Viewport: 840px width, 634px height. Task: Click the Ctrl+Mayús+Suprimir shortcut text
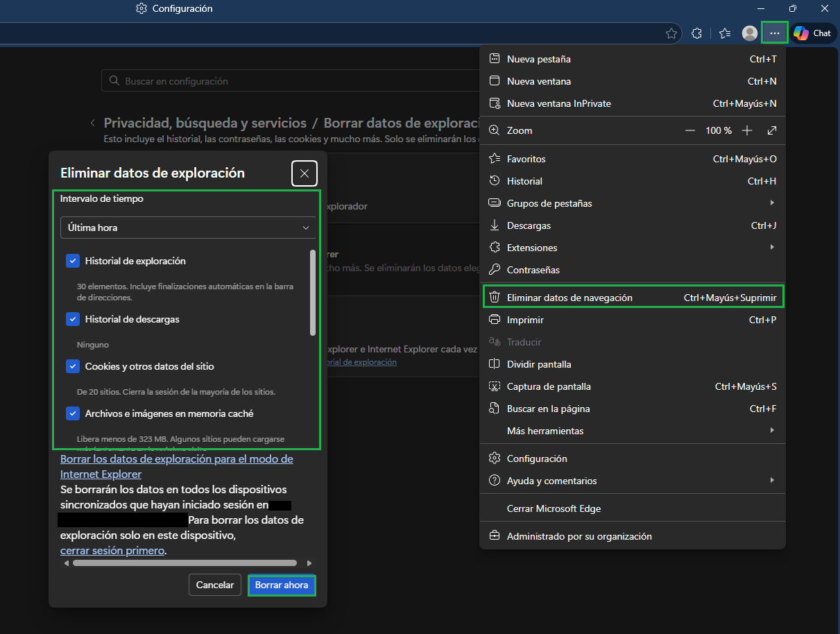(730, 297)
